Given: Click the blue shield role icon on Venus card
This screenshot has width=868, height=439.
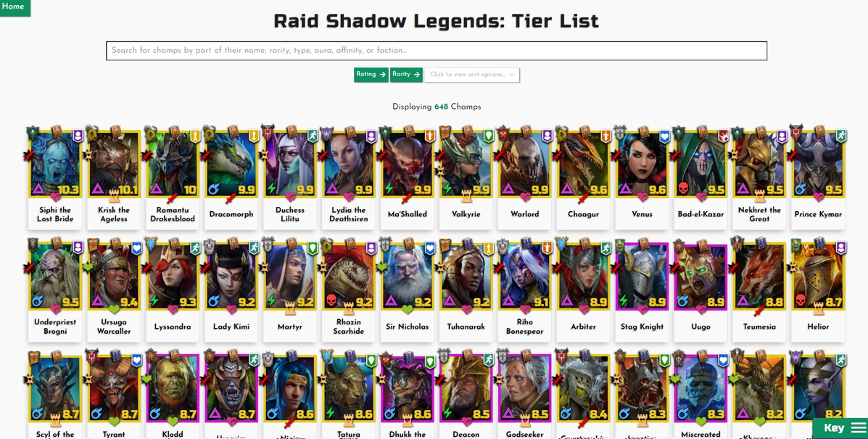Looking at the screenshot, I should tap(665, 136).
